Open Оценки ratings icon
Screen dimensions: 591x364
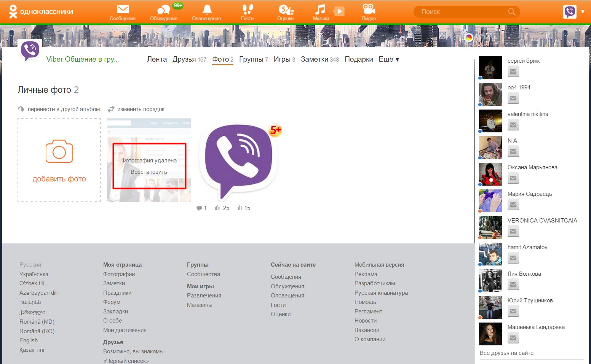point(285,10)
